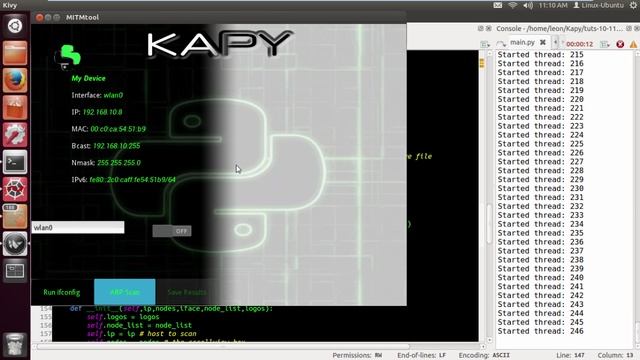The width and height of the screenshot is (640, 360).
Task: Switch to Spyder IDE launcher icon
Action: point(15,189)
